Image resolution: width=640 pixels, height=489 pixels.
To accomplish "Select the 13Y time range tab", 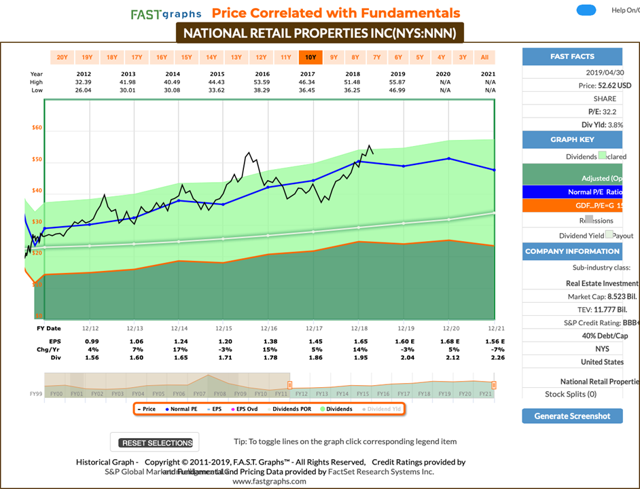I will point(236,57).
